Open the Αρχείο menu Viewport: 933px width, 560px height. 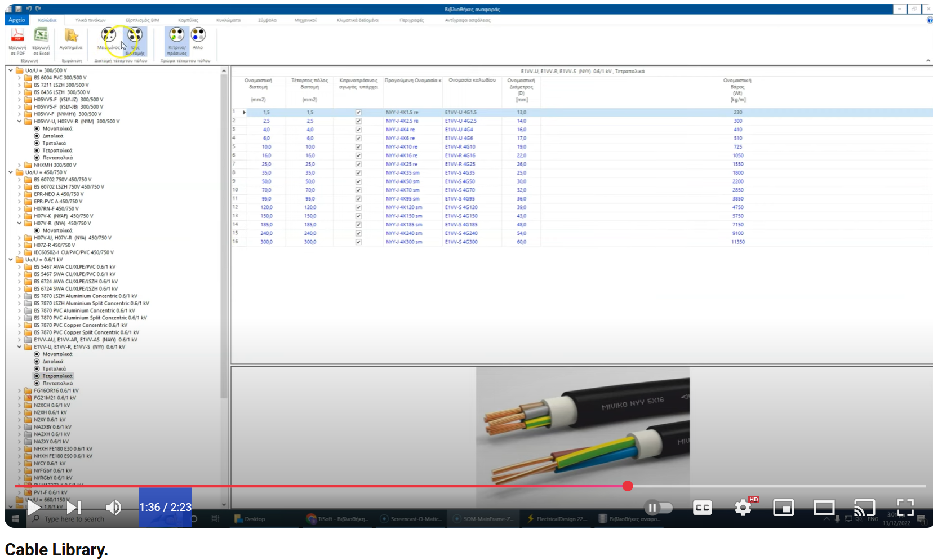coord(16,20)
